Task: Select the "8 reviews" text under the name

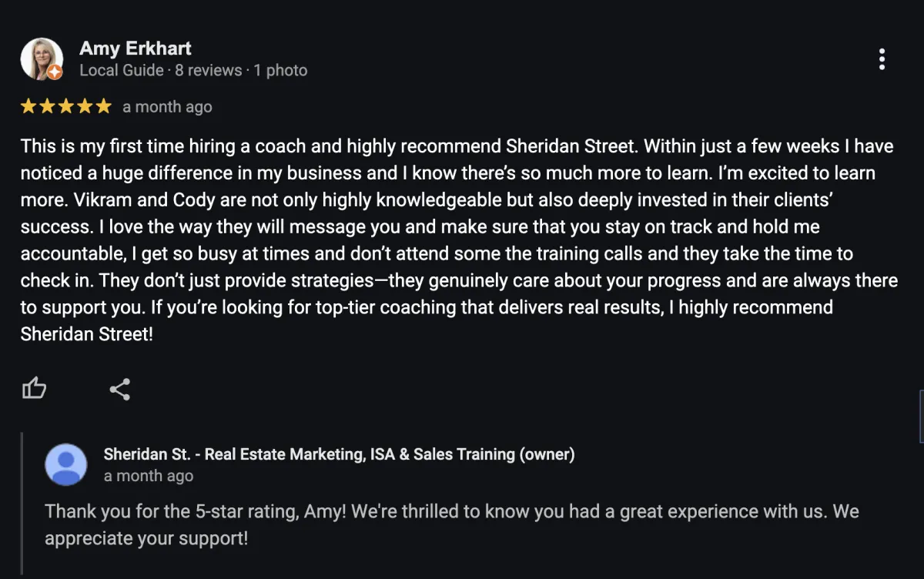Action: click(x=208, y=70)
